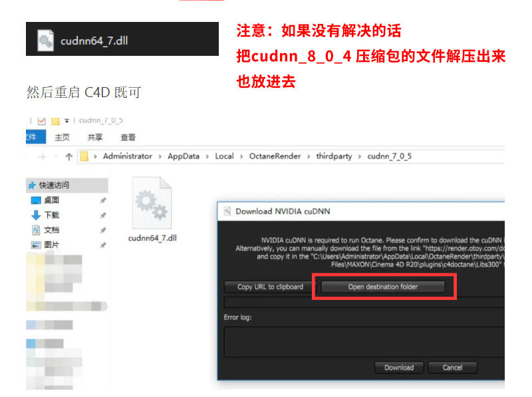532x397 pixels.
Task: Select 快速访问 in the navigation pane
Action: [x=67, y=186]
